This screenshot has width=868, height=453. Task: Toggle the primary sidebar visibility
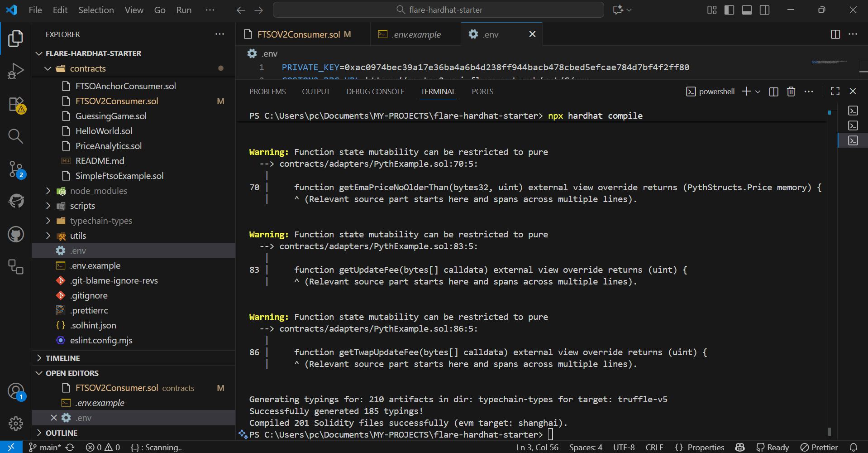point(729,10)
